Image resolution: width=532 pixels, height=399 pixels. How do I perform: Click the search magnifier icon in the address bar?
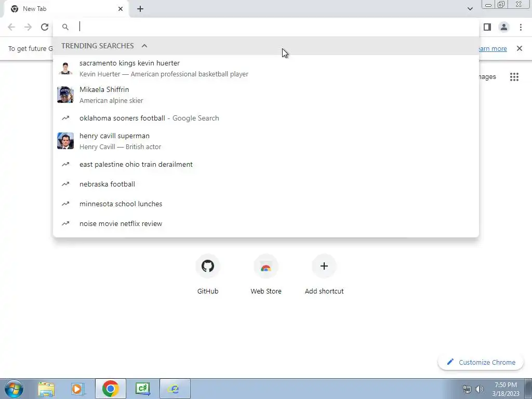click(x=65, y=27)
